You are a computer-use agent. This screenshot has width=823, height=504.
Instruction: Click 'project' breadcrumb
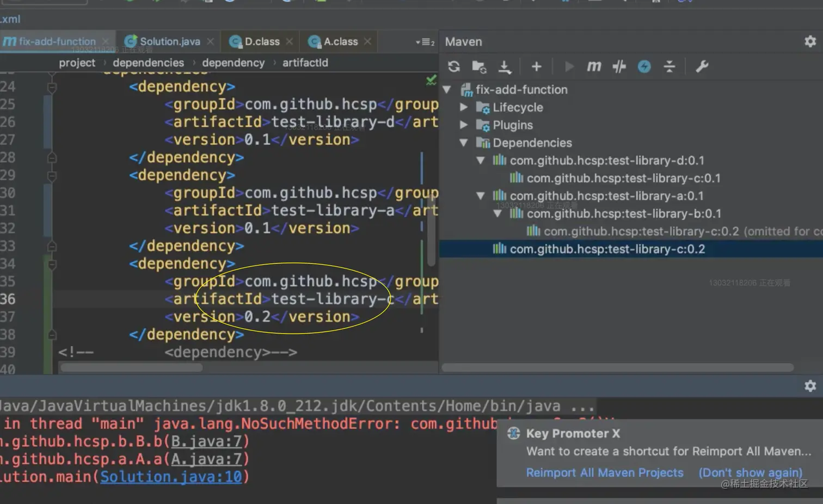pos(77,63)
